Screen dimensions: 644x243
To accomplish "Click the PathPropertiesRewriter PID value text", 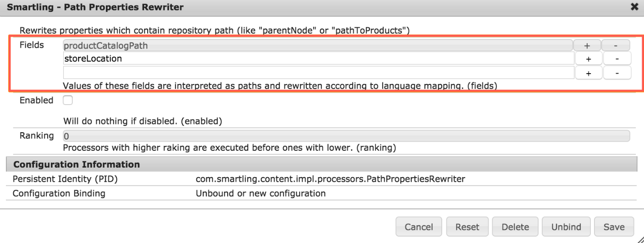I will tap(330, 179).
